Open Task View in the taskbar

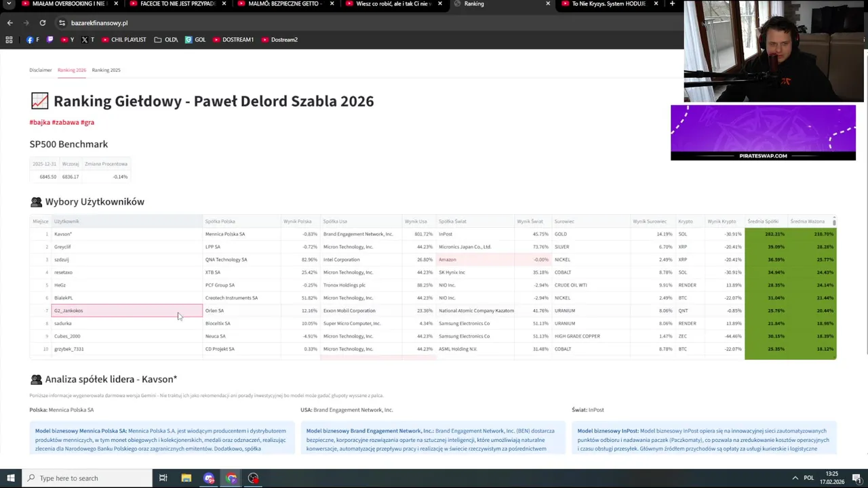[x=163, y=478]
